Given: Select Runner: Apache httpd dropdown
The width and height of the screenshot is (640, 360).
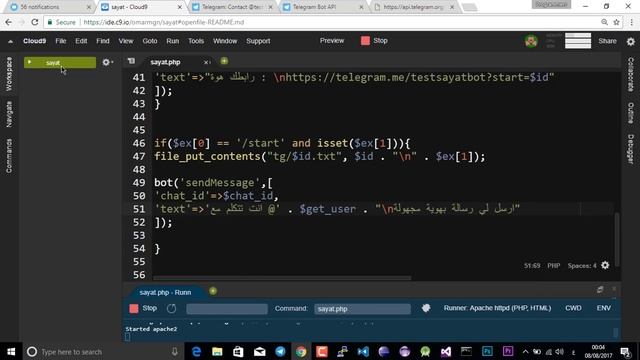Looking at the screenshot, I should click(x=497, y=308).
